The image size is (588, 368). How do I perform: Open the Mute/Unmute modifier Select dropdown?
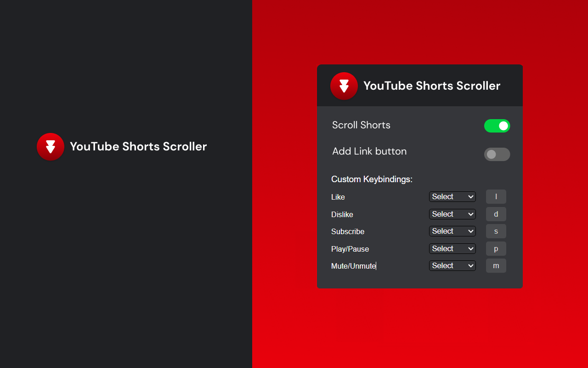click(x=452, y=266)
